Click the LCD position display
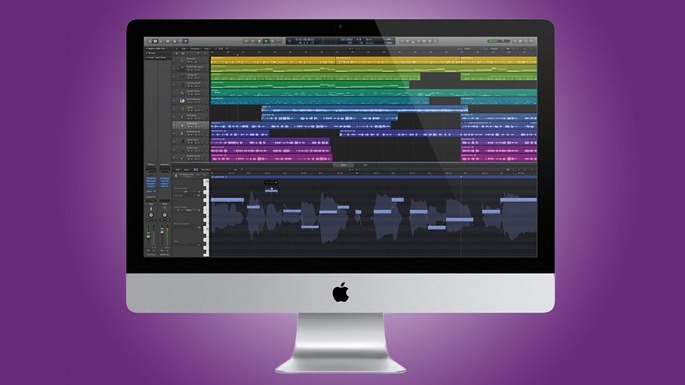Viewport: 685px width, 385px height. click(x=341, y=41)
